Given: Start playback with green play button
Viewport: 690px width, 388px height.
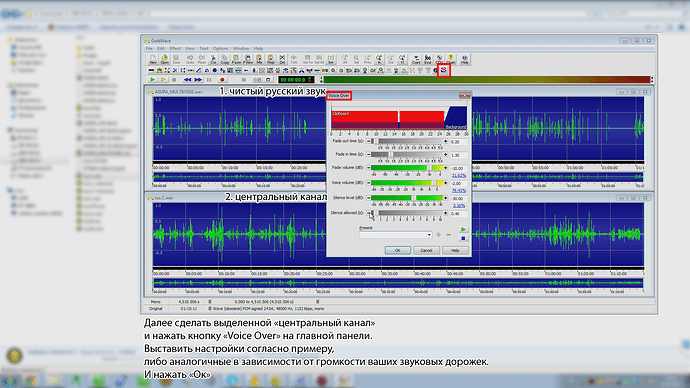Looking at the screenshot, I should [152, 80].
